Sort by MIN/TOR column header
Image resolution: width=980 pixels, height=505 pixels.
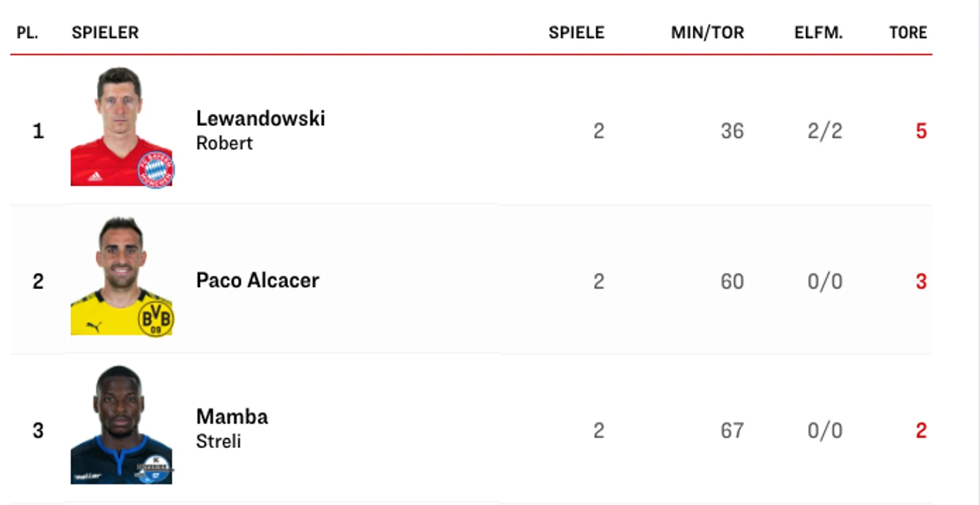(x=707, y=32)
